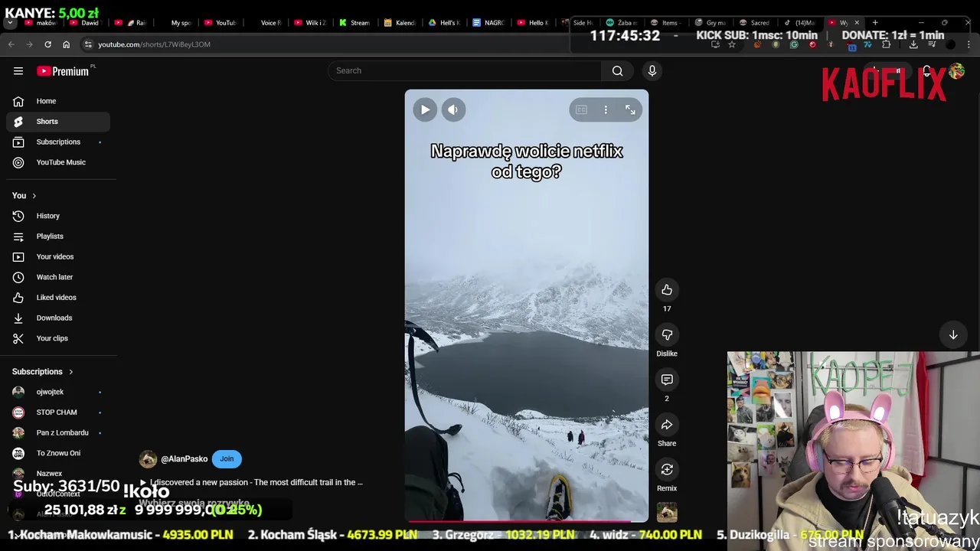
Task: Open Your videos
Action: coord(58,256)
